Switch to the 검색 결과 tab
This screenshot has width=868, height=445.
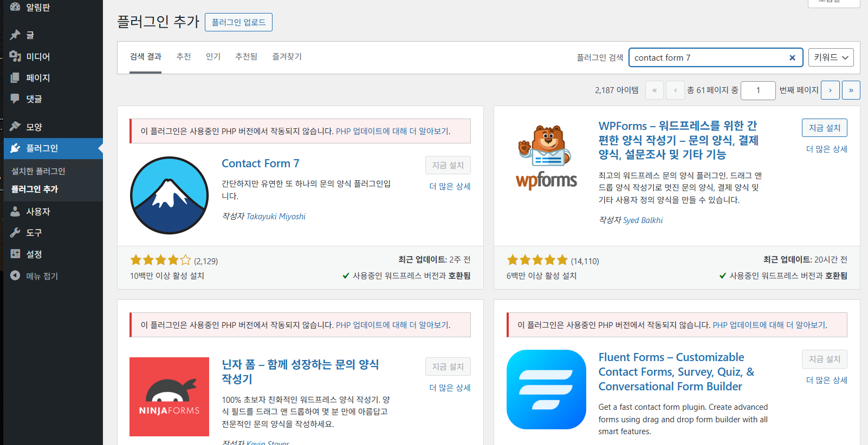146,56
